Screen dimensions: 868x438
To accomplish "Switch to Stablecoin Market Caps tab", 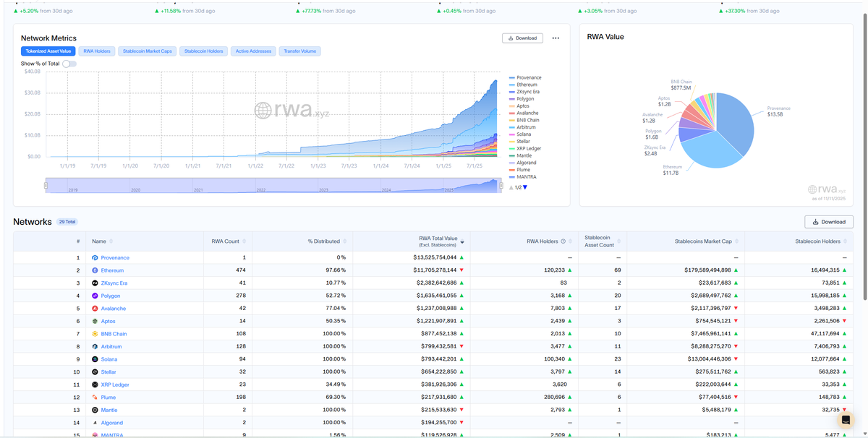I will click(148, 51).
